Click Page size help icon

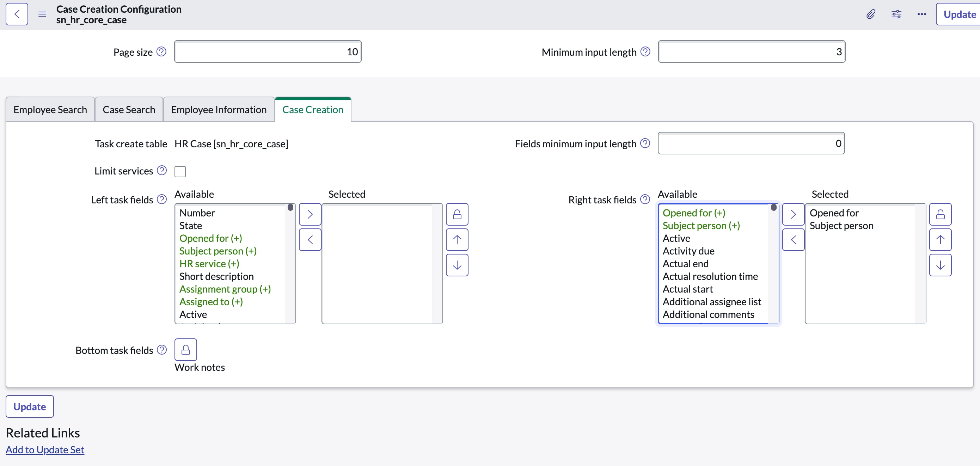point(161,51)
